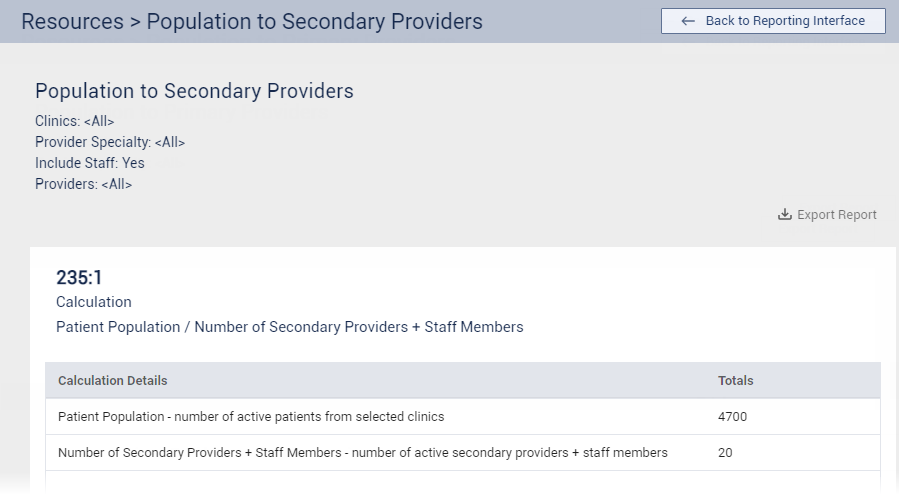Click the empty table row below Secondary Providers
899x495 pixels.
pyautogui.click(x=462, y=483)
